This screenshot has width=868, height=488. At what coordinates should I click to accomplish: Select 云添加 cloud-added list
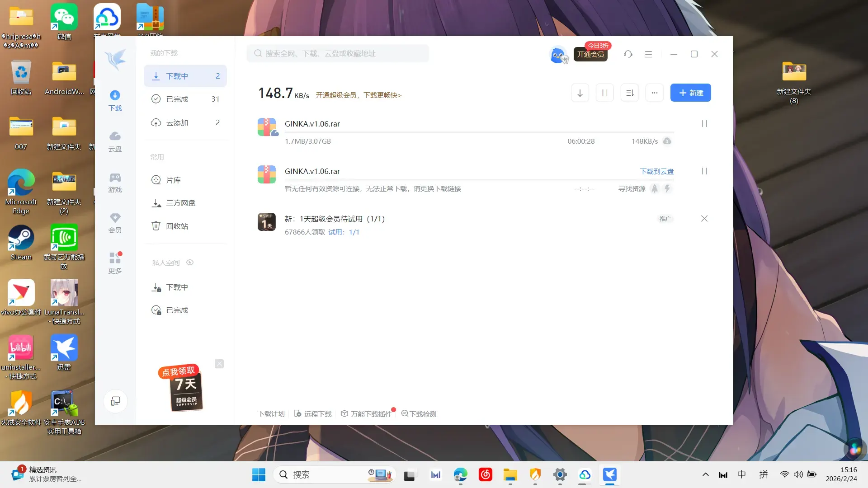tap(185, 122)
